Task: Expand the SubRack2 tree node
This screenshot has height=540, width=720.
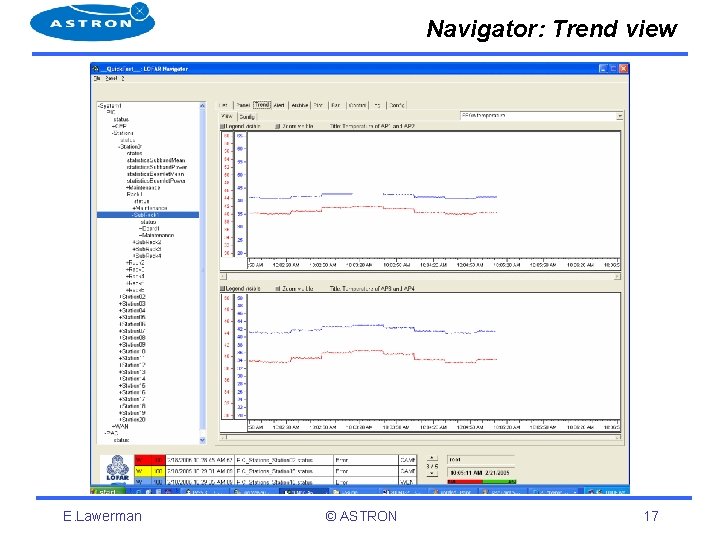Action: coord(134,242)
